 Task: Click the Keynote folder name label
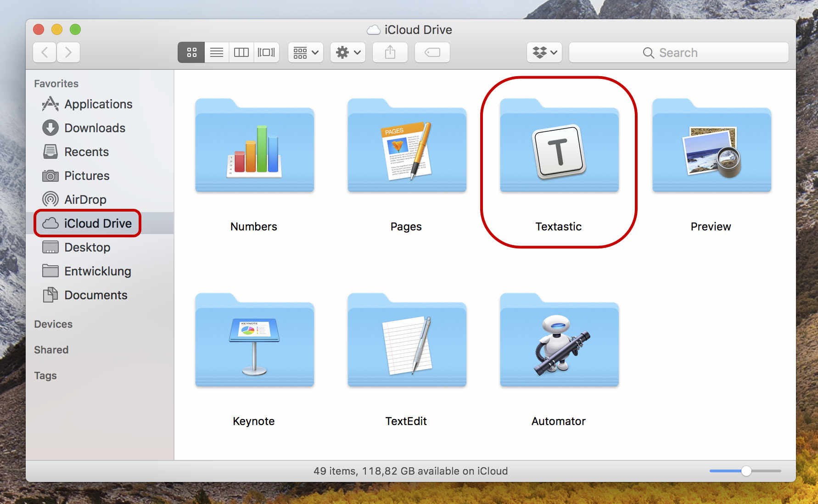tap(254, 421)
